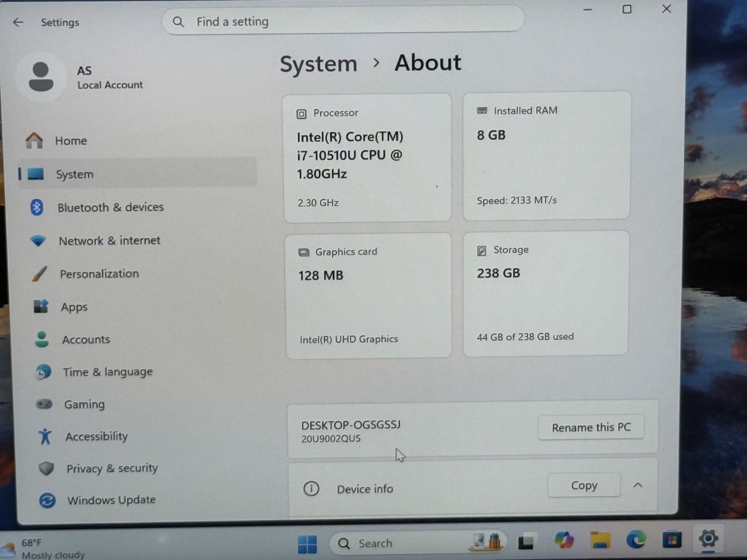Click the 8 GB installed RAM value

tap(491, 135)
